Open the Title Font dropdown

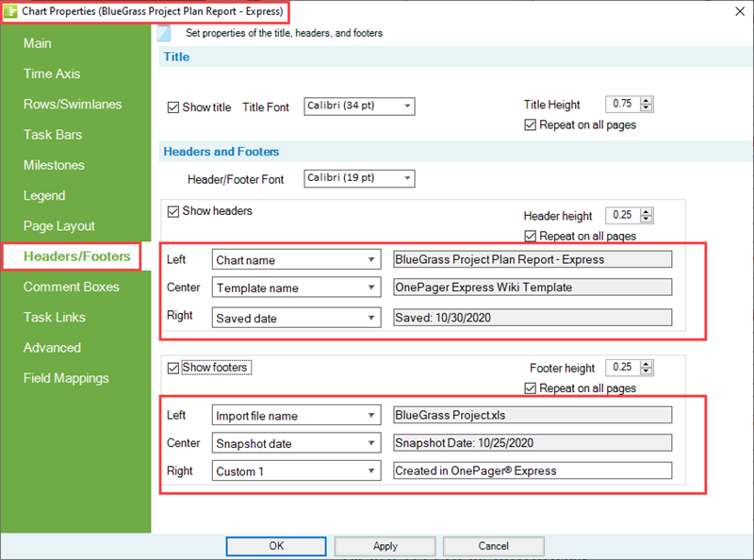359,107
